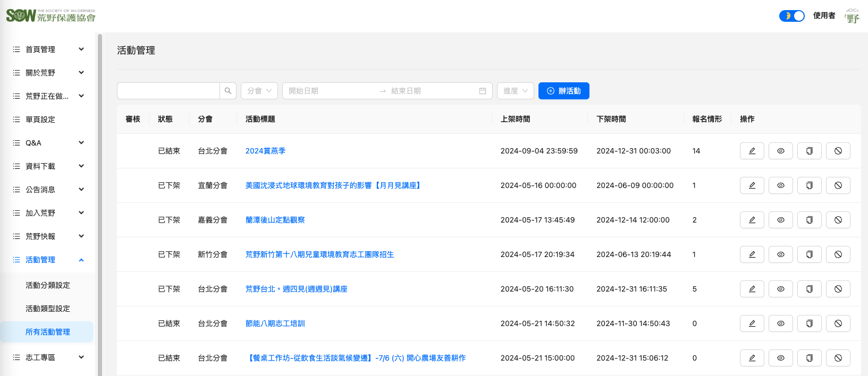View the 餐桌工作坊 activity via eye icon
Screen dimensions: 868x376
(780, 358)
